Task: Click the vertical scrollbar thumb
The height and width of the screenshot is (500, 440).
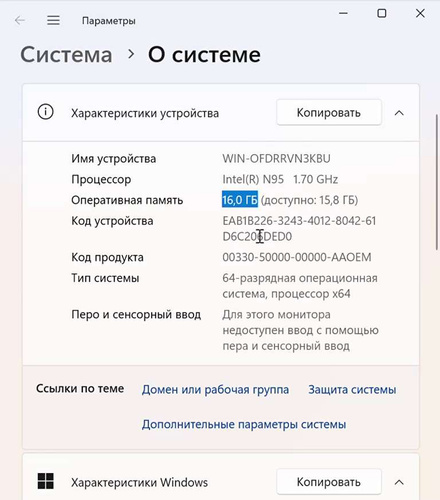Action: pyautogui.click(x=437, y=182)
